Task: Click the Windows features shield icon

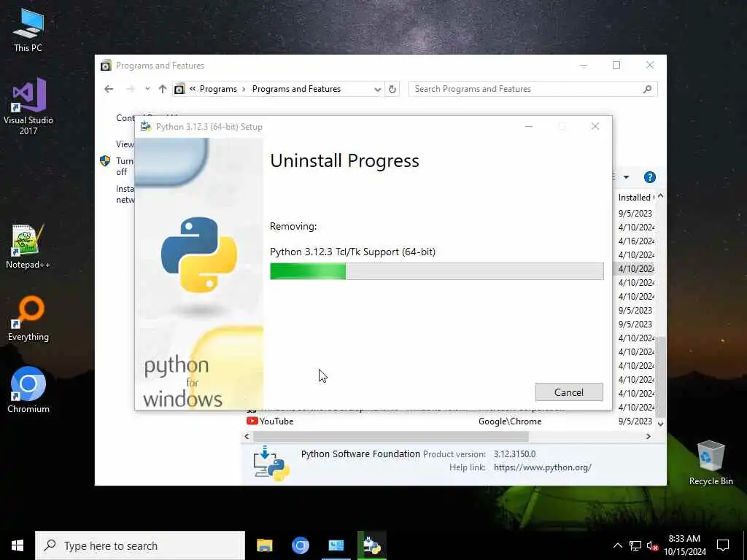Action: pos(105,161)
